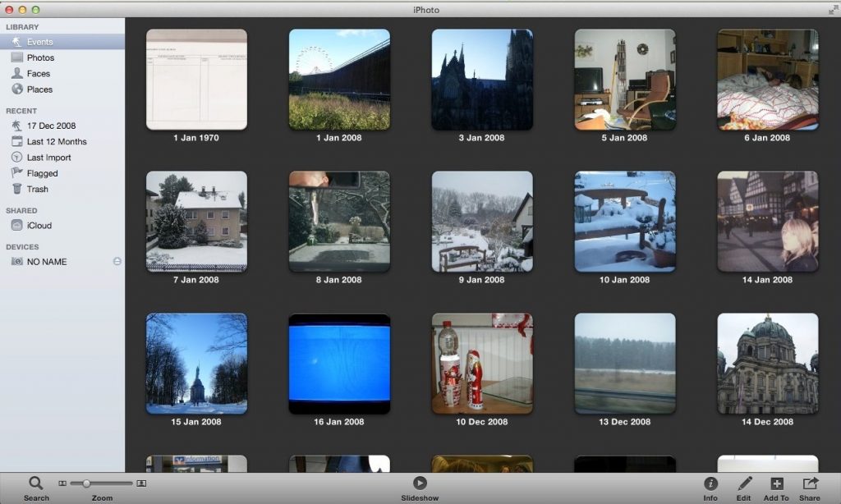Select the 14 Dec 2008 Berlin Cathedral event

click(x=768, y=364)
